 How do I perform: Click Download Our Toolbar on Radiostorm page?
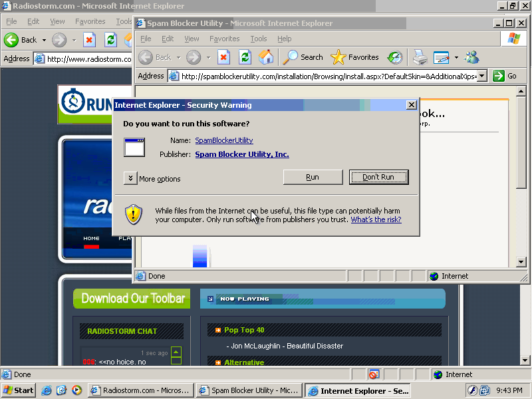pos(132,299)
